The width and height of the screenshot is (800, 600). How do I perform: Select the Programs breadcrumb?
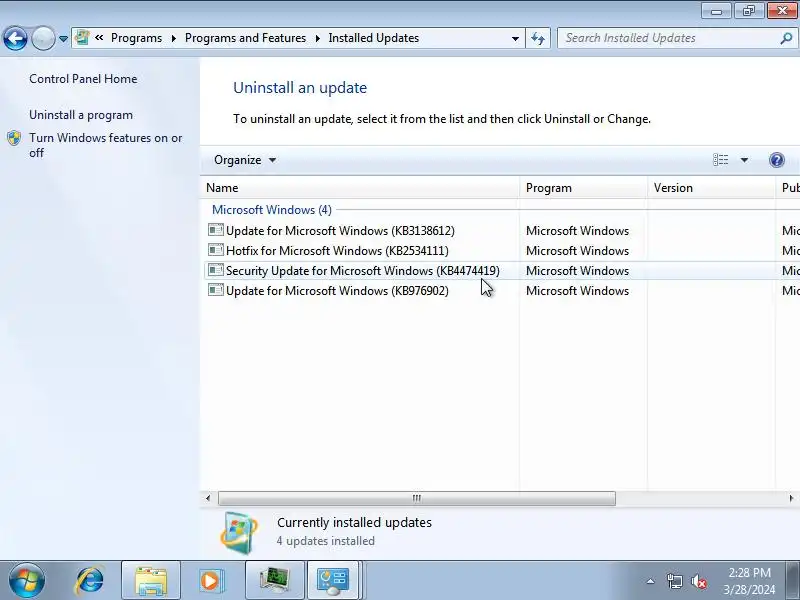(136, 38)
